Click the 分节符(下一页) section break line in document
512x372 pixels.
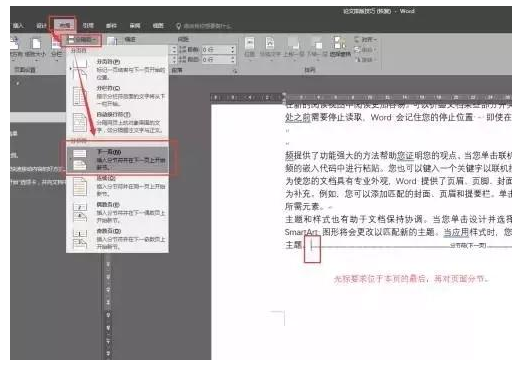coord(411,246)
